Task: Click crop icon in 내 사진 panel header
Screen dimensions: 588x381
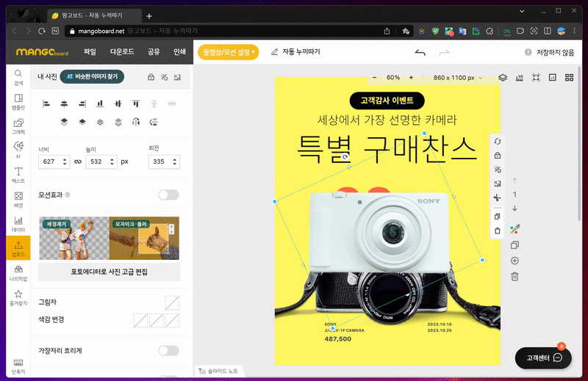Action: coord(177,77)
